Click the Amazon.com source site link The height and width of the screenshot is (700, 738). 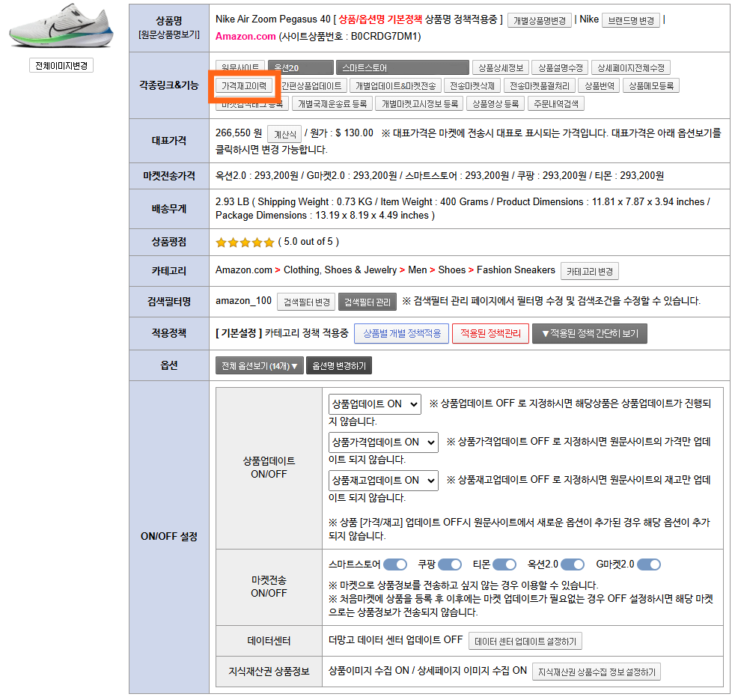(x=246, y=36)
